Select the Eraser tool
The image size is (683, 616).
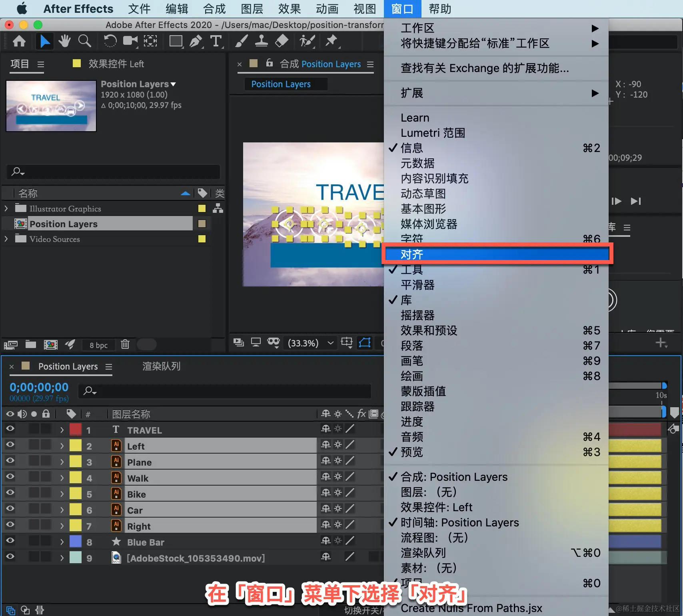pyautogui.click(x=282, y=41)
